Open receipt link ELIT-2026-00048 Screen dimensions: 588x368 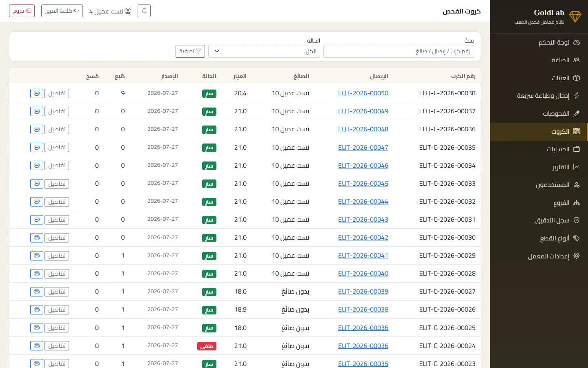(363, 129)
